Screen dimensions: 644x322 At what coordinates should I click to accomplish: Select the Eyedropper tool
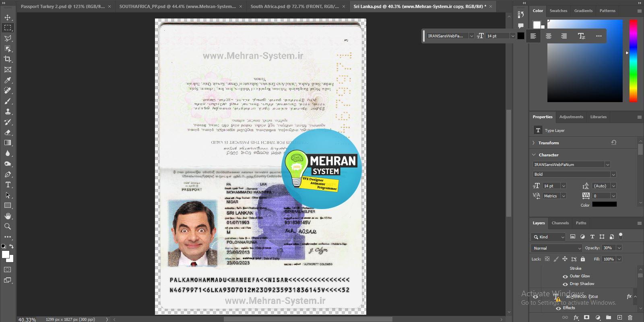point(8,80)
